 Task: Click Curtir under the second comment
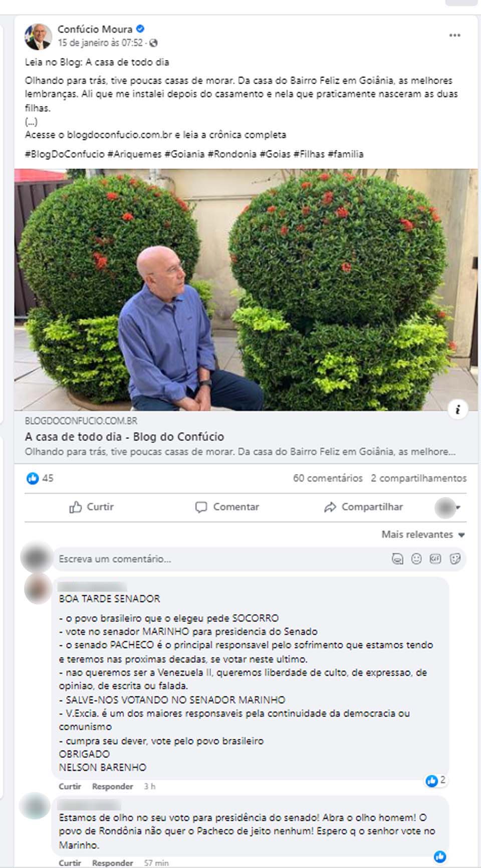click(x=70, y=863)
